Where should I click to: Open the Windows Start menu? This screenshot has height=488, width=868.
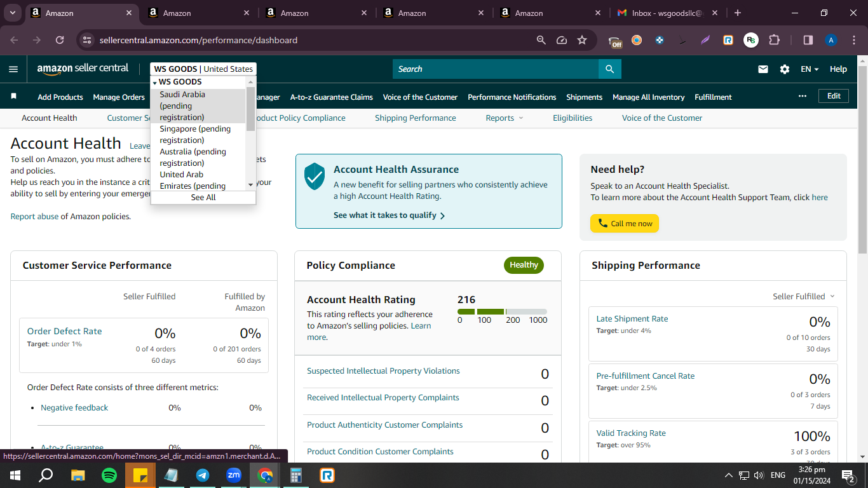click(15, 475)
